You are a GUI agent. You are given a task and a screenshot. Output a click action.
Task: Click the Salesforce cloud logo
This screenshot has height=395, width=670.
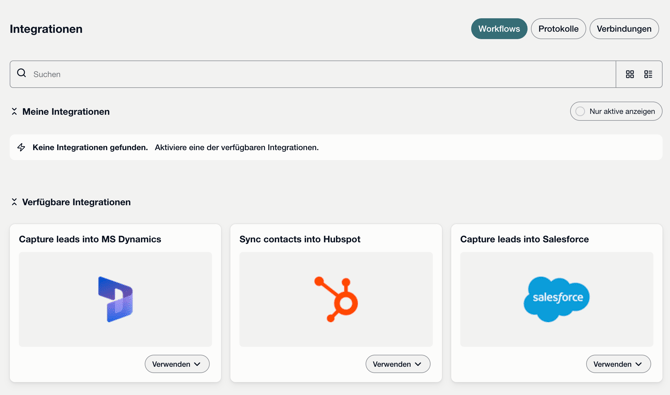(557, 299)
